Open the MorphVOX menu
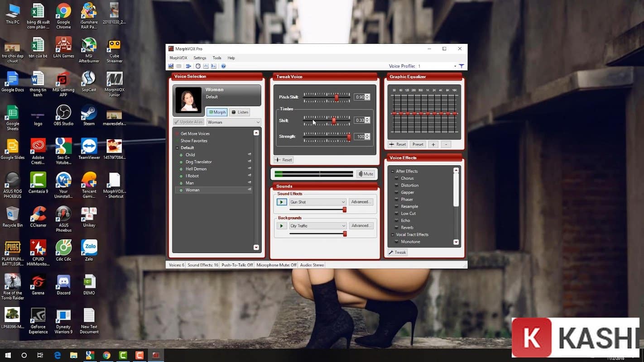 point(178,58)
